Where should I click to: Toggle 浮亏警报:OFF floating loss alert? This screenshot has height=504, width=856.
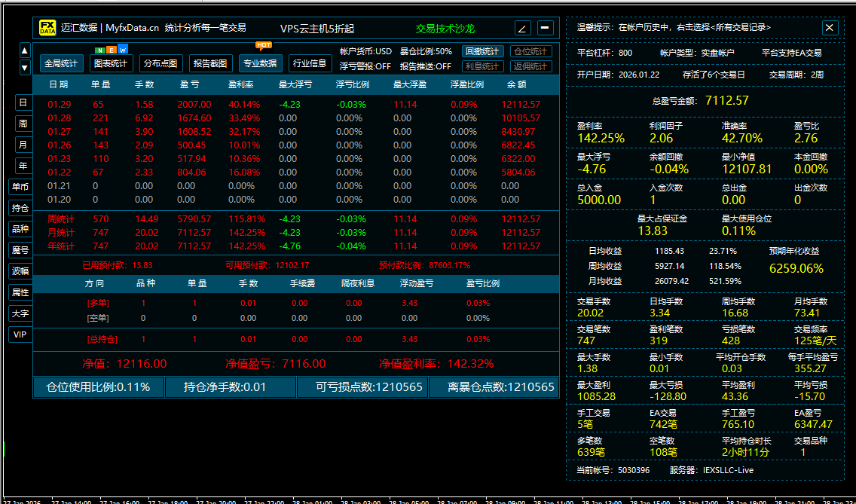click(x=365, y=66)
